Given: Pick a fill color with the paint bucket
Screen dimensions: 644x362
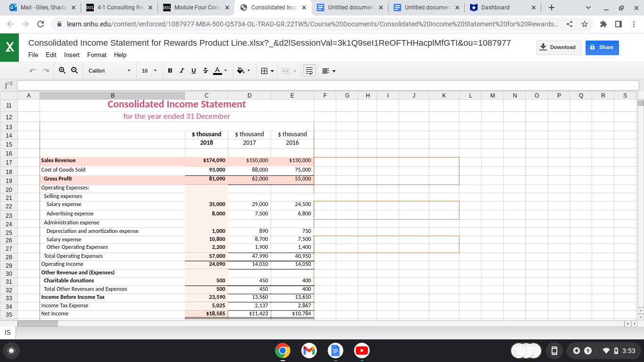Looking at the screenshot, I should coord(243,71).
